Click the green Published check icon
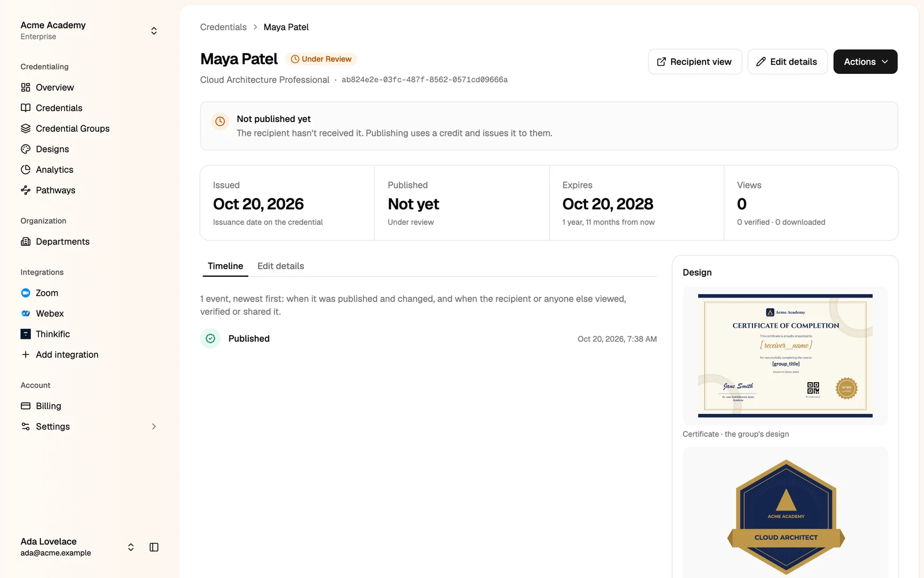924x578 pixels. coord(210,339)
